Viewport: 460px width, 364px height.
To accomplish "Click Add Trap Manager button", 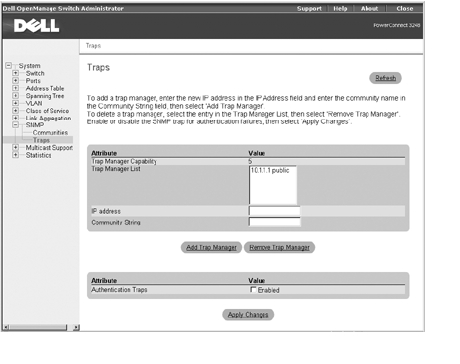I will (x=211, y=247).
